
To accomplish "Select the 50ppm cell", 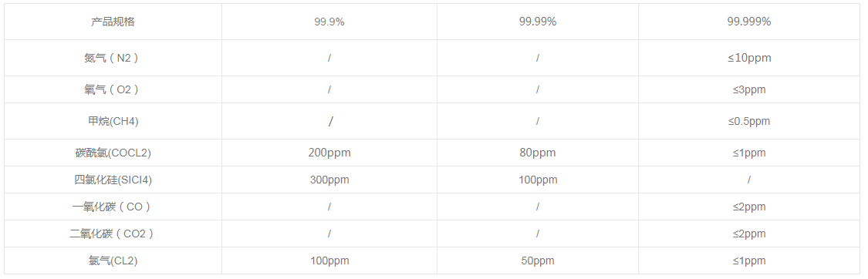I will (538, 261).
